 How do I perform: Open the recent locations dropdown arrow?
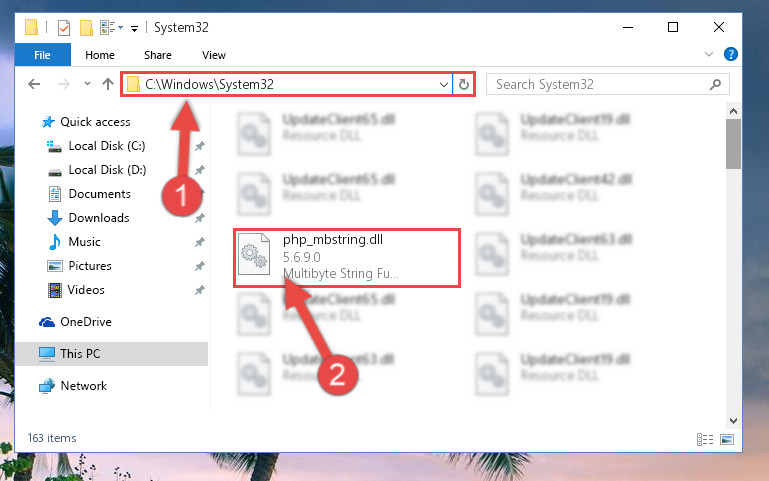pyautogui.click(x=87, y=84)
